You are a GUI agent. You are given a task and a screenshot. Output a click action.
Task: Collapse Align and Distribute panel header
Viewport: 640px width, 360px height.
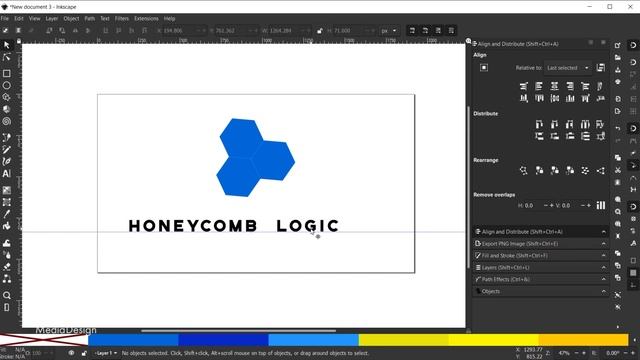(541, 231)
